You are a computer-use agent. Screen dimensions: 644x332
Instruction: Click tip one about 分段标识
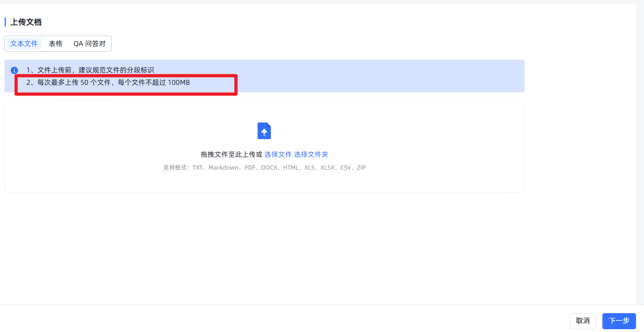click(x=90, y=70)
